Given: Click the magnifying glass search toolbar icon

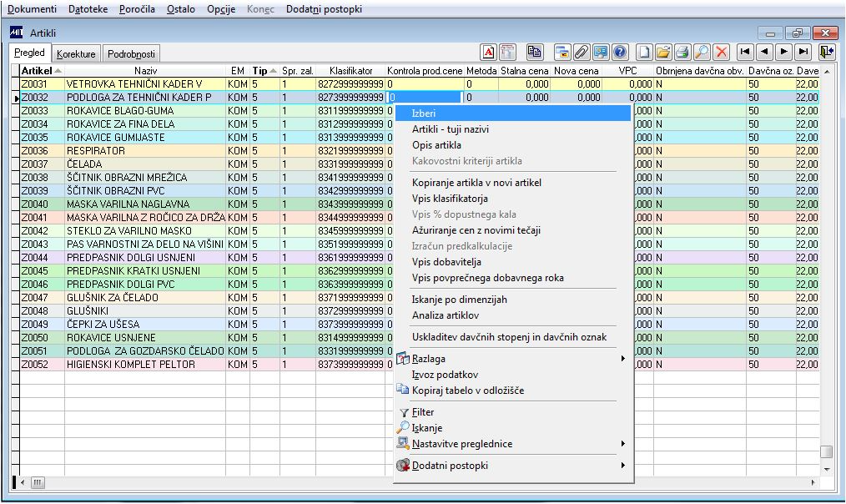Looking at the screenshot, I should click(x=702, y=52).
